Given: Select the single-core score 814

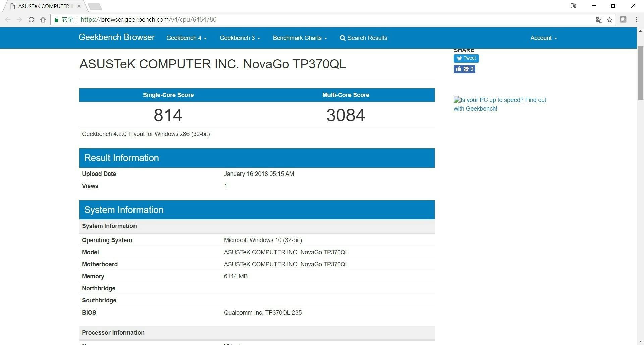Looking at the screenshot, I should pos(168,115).
